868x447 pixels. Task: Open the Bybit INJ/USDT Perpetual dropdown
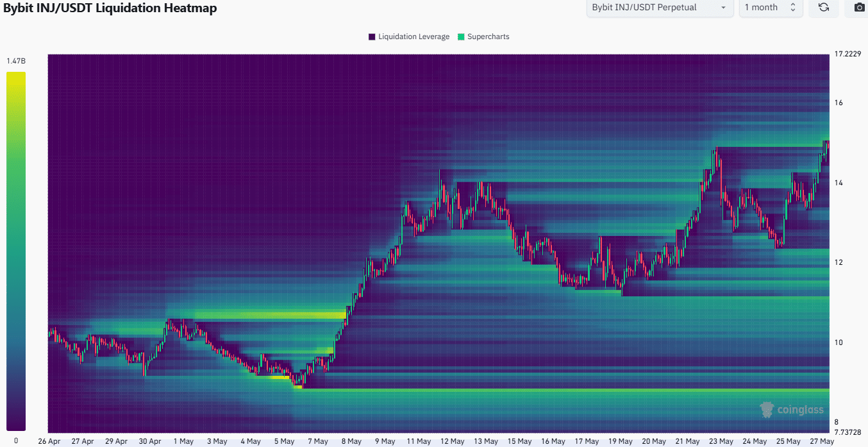coord(660,8)
